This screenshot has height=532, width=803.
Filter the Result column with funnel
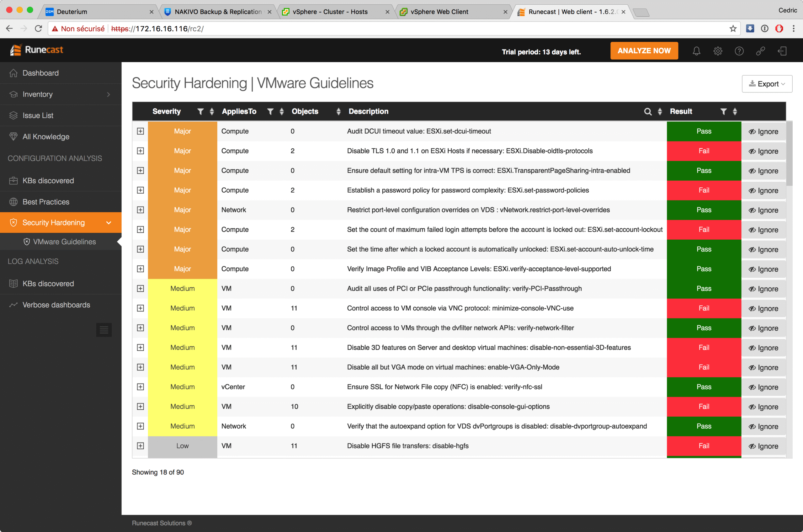pos(723,112)
